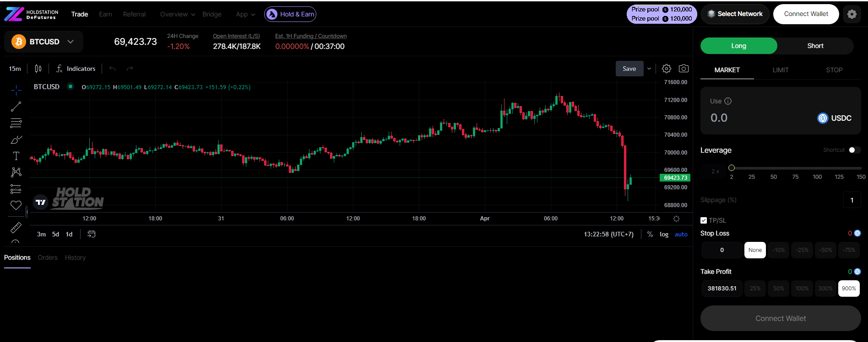Toggle the Leverage Shortcut switch
Image resolution: width=868 pixels, height=342 pixels.
(854, 150)
